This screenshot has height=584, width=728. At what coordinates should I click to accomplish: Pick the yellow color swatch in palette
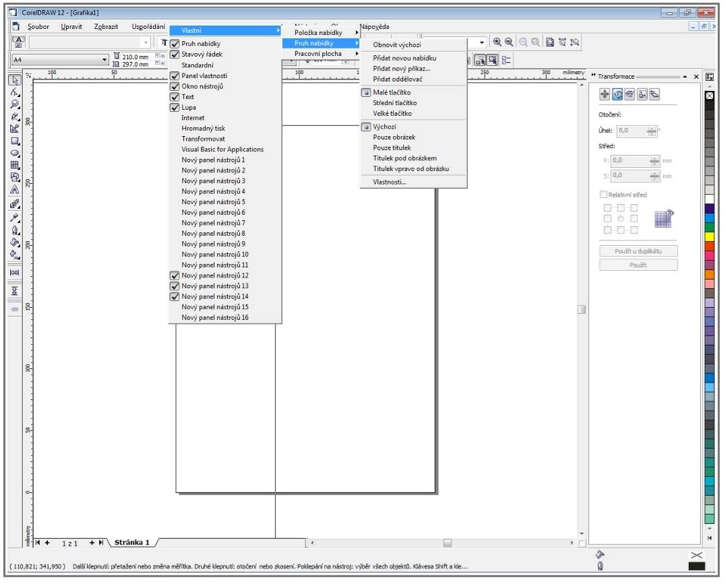tap(709, 236)
